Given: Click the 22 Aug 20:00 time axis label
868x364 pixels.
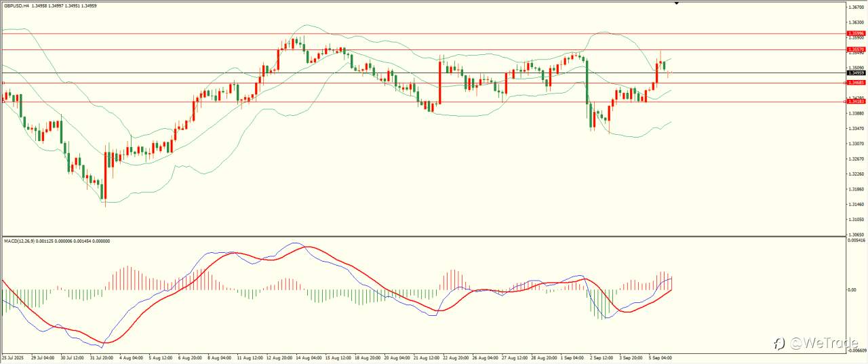Looking at the screenshot, I should 455,357.
